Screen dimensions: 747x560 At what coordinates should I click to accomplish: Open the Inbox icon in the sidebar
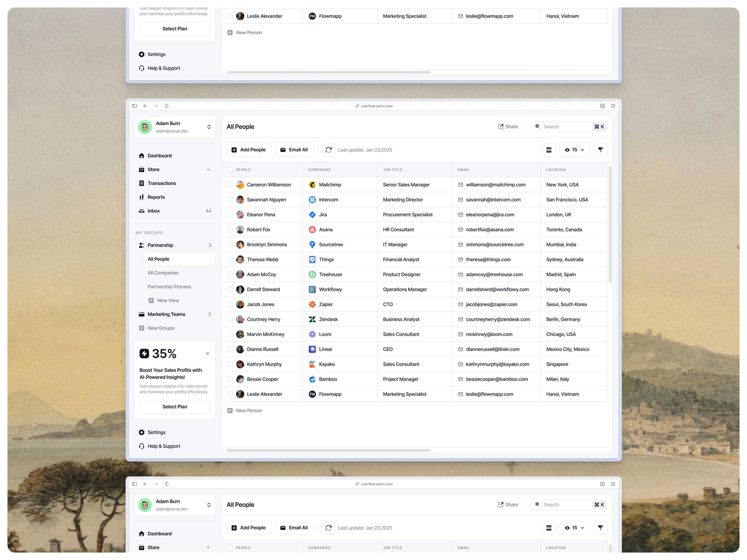pos(142,211)
